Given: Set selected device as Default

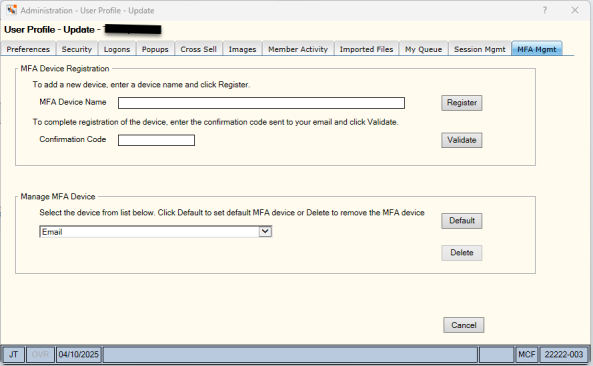Looking at the screenshot, I should 461,221.
